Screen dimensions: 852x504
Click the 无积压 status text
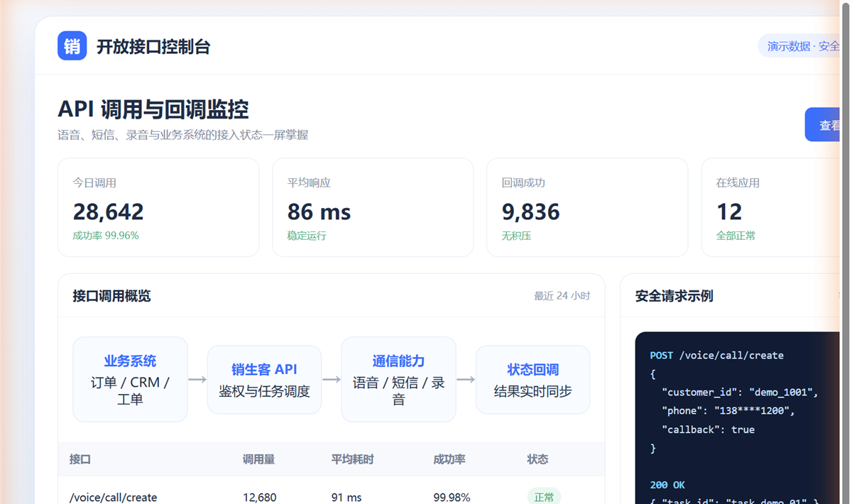coord(516,236)
